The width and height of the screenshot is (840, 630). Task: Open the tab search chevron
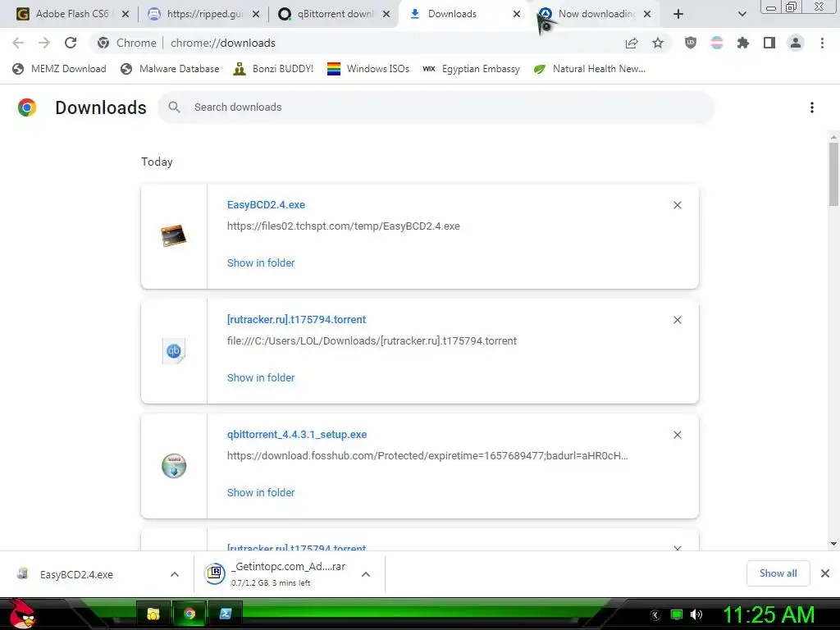tap(742, 14)
